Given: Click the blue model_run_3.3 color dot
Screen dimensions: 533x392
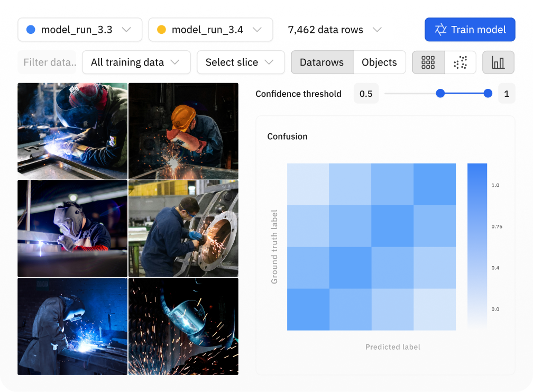Looking at the screenshot, I should tap(31, 30).
